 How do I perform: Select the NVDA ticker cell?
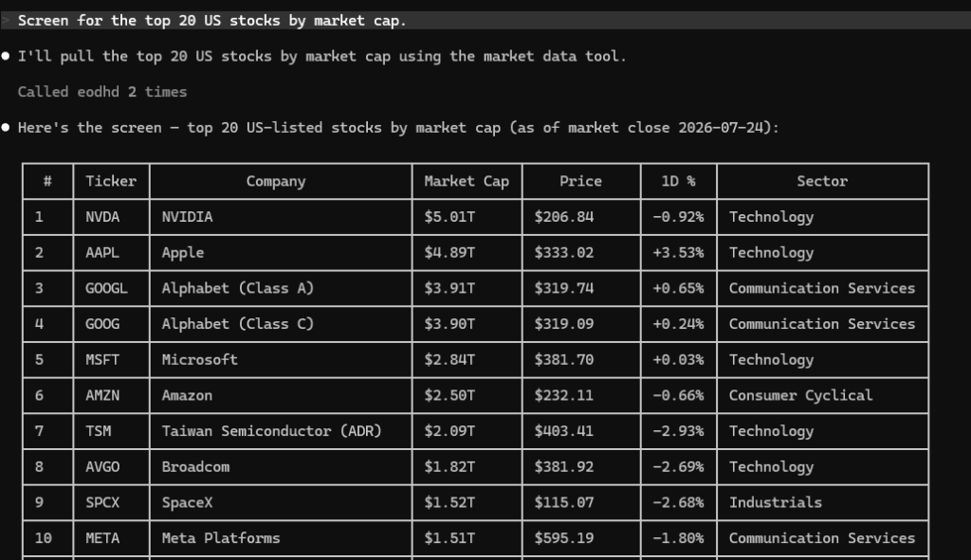(x=111, y=217)
